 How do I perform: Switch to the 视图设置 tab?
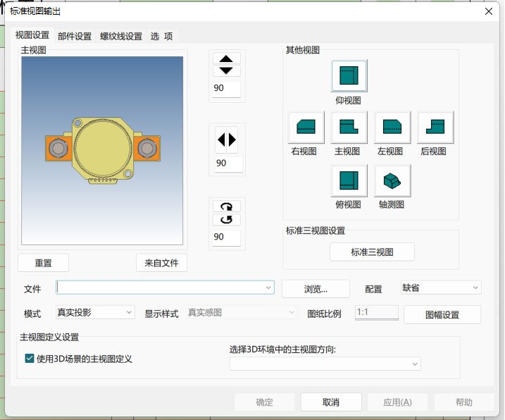pyautogui.click(x=32, y=35)
